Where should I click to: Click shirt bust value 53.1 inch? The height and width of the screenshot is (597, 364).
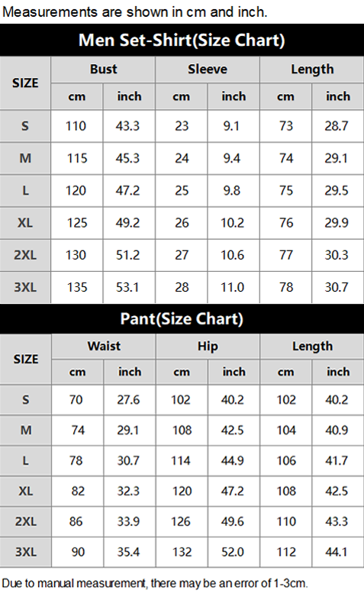click(129, 287)
